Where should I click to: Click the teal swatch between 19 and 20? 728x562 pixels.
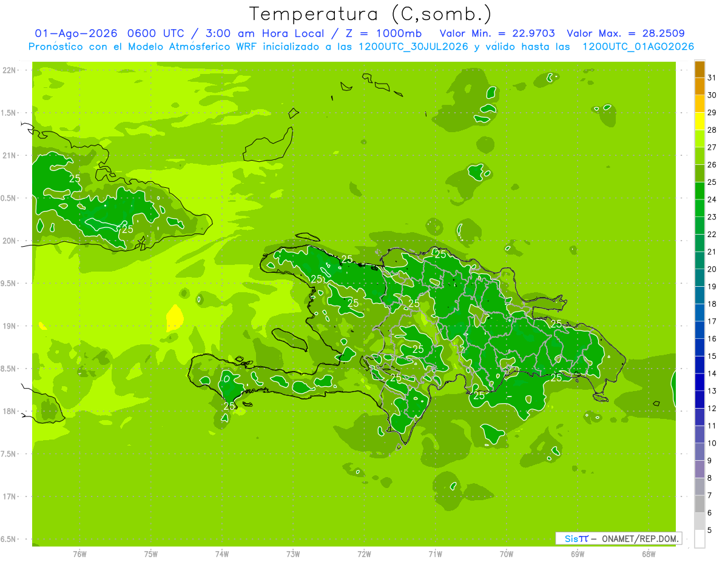pyautogui.click(x=699, y=278)
